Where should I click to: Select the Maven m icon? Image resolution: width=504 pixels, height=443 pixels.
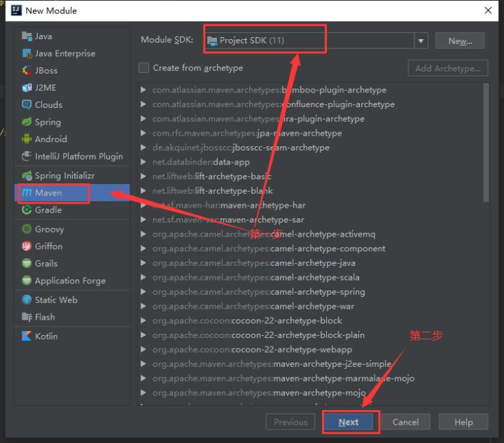coord(27,192)
